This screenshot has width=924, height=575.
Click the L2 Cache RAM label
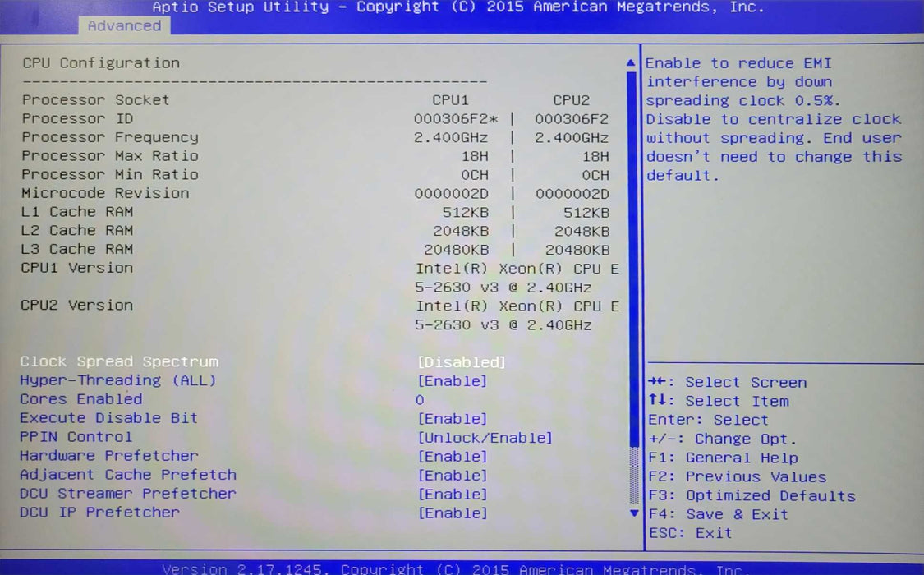77,230
